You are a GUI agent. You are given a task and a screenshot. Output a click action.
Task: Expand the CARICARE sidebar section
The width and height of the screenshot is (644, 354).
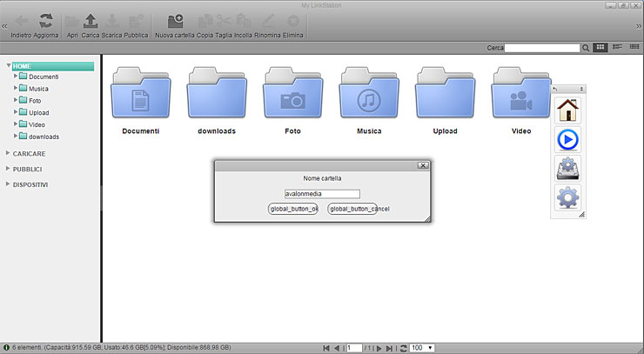coord(29,153)
